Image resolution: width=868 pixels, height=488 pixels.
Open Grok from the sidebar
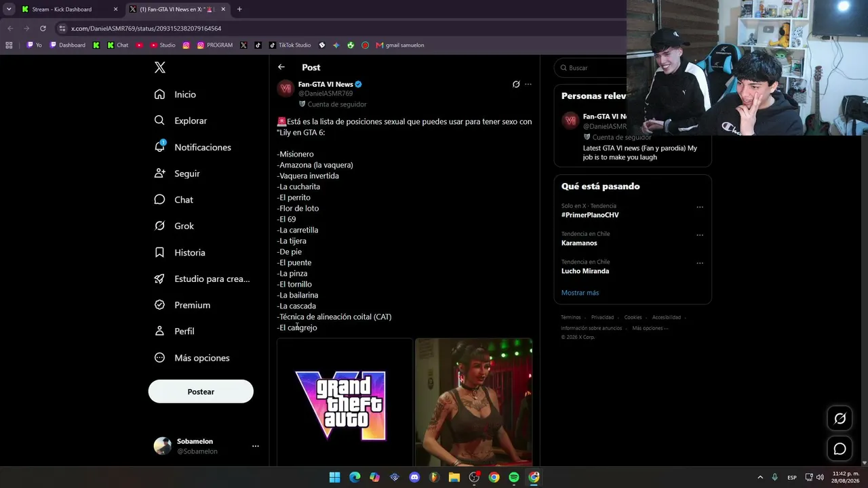click(174, 226)
